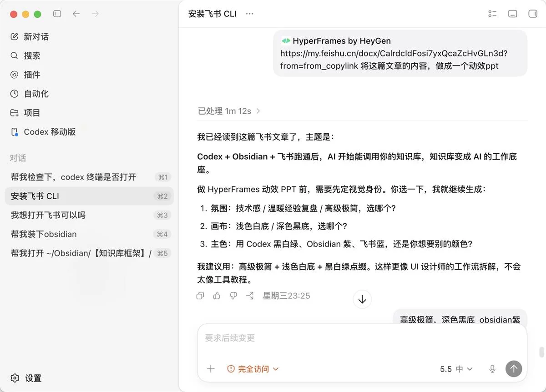Screen dimensions: 546x392
Task: Open conversation 帮我装下obsidian
Action: coord(89,235)
